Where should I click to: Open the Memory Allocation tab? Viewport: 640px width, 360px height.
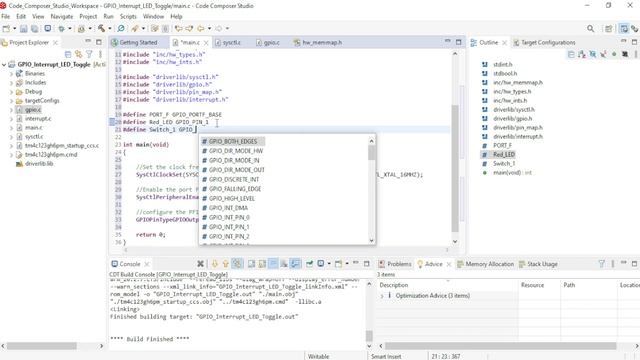coord(485,264)
